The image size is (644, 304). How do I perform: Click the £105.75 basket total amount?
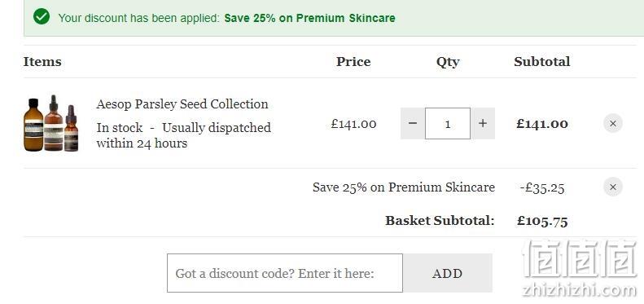tap(542, 221)
